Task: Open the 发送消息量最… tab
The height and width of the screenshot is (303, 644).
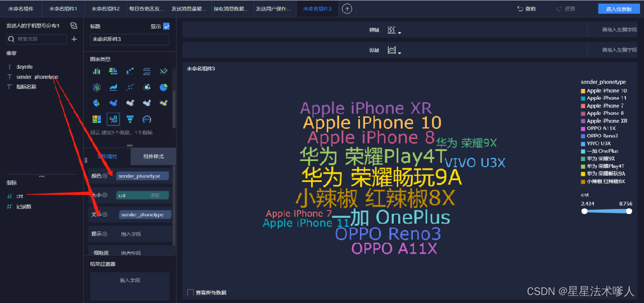Action: click(x=190, y=8)
